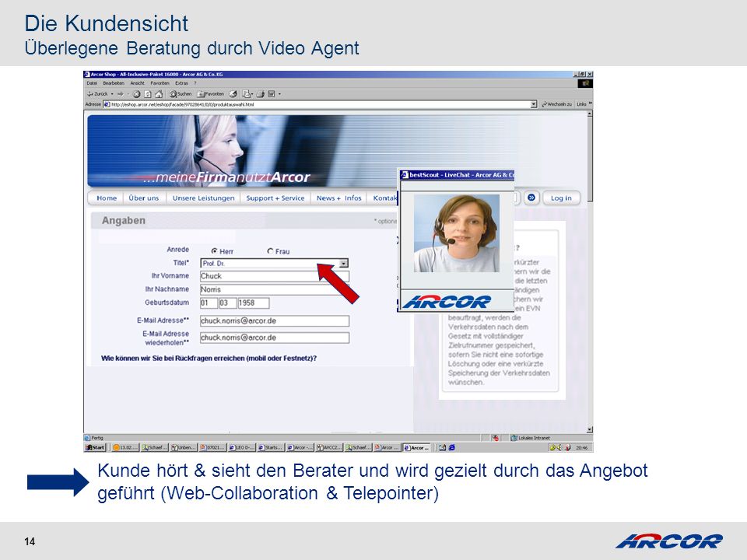Screen dimensions: 747x560
Task: Click the video agent picture in LiveChat
Action: (x=457, y=233)
